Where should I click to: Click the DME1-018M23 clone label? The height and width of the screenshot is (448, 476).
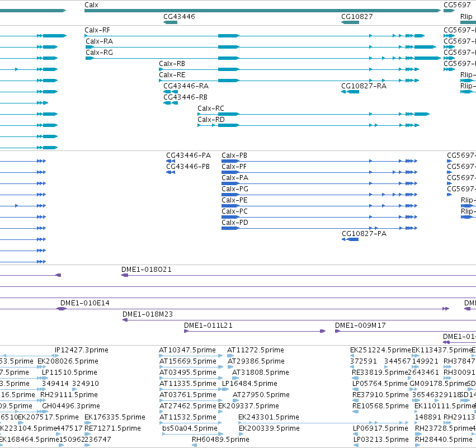pyautogui.click(x=148, y=314)
